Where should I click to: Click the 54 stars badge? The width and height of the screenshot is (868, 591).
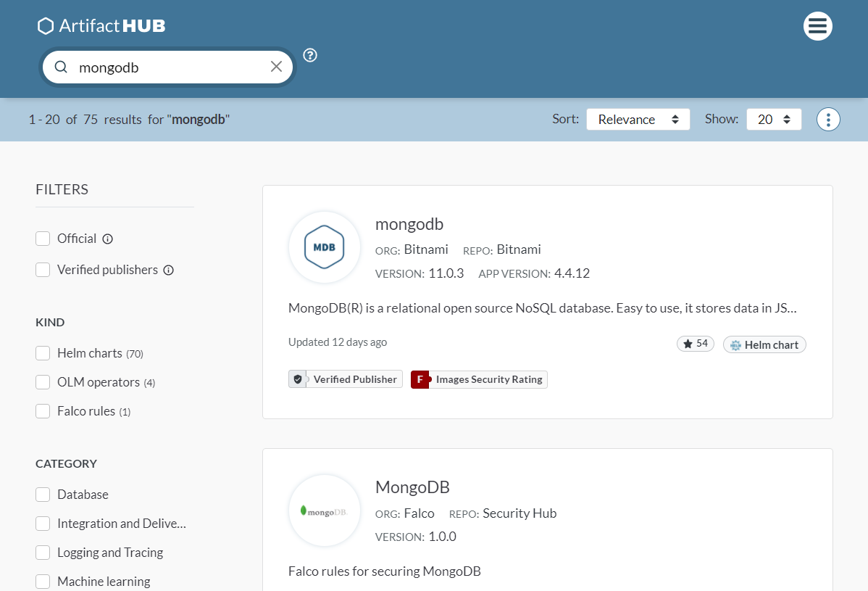click(x=696, y=344)
